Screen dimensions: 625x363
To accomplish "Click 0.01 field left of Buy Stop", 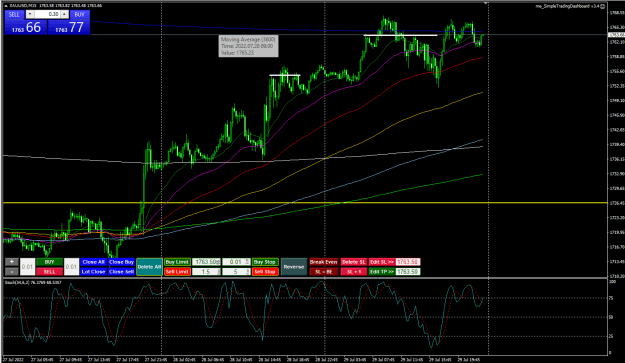I will pyautogui.click(x=236, y=262).
